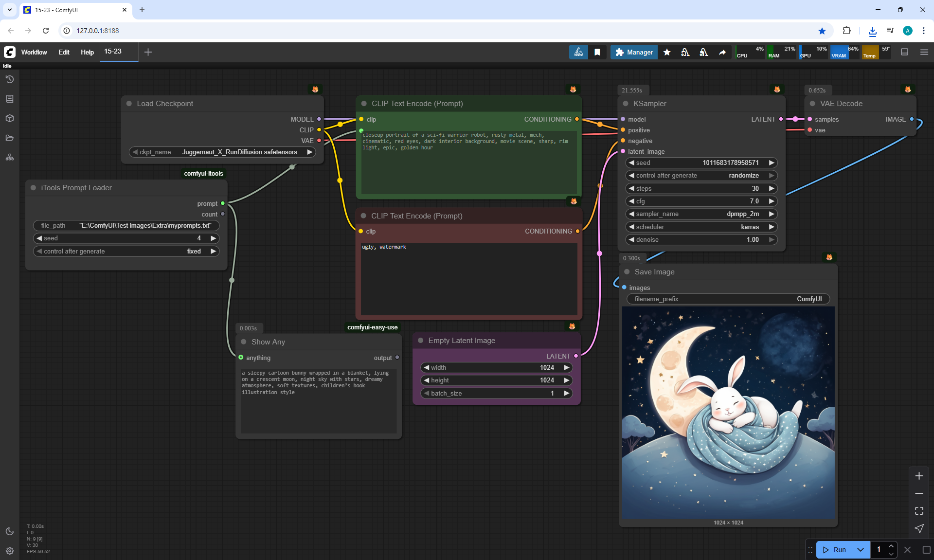Viewport: 934px width, 560px height.
Task: Open the sampler_name dpmpp_2m selector
Action: [701, 214]
